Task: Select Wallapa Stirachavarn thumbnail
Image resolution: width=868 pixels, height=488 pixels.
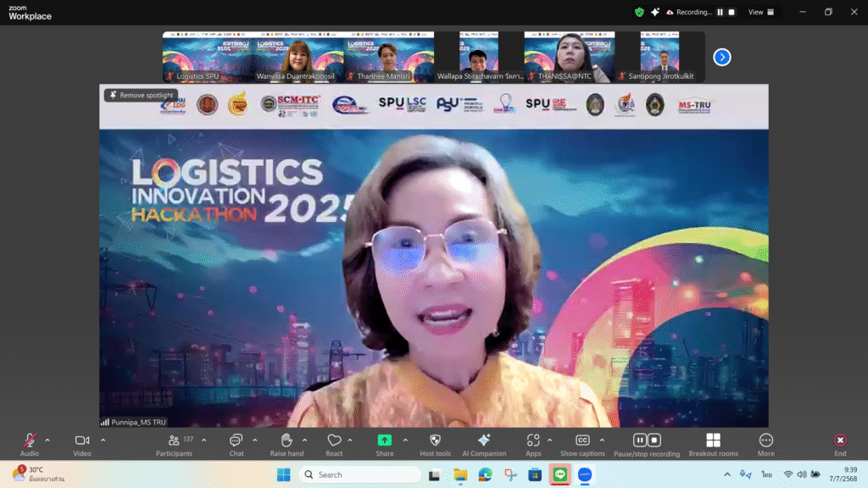Action: point(480,57)
